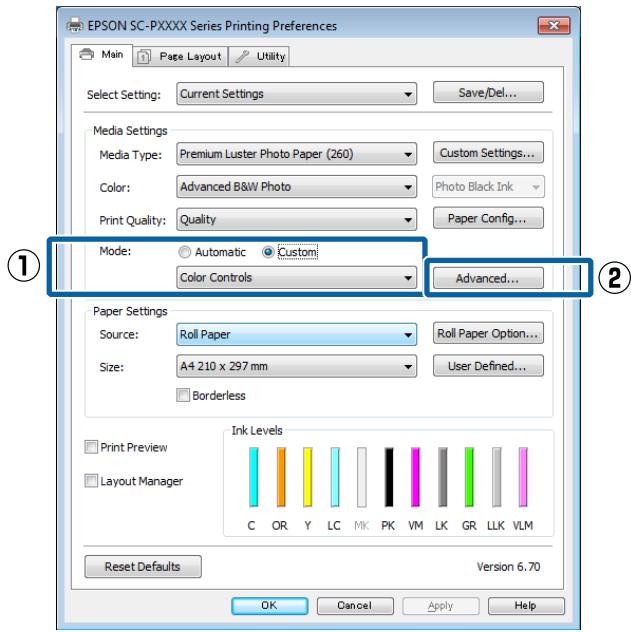Click the Vivid Magenta (VM) ink bar
631x632 pixels.
click(415, 477)
